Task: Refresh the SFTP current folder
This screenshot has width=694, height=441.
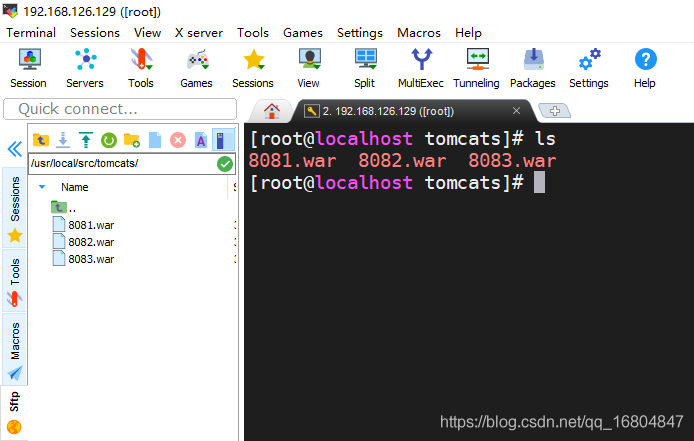Action: [109, 140]
